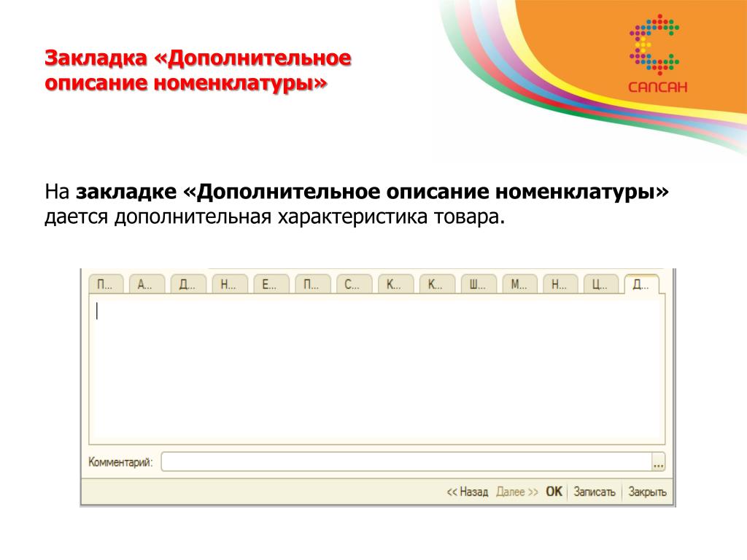Select the К... tab next to Ш...

pyautogui.click(x=437, y=284)
